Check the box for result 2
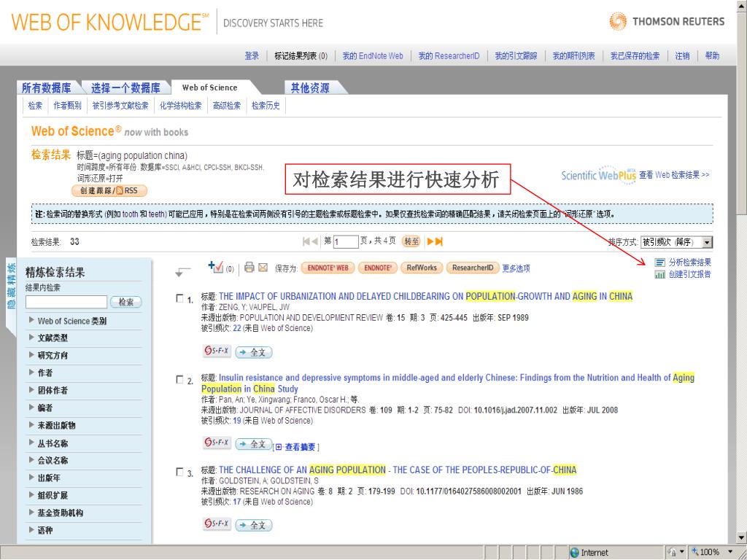Viewport: 747px width, 560px height. coord(179,379)
